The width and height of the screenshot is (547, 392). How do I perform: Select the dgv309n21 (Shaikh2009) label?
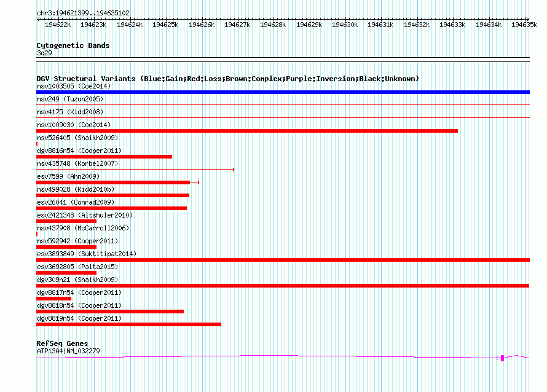77,280
